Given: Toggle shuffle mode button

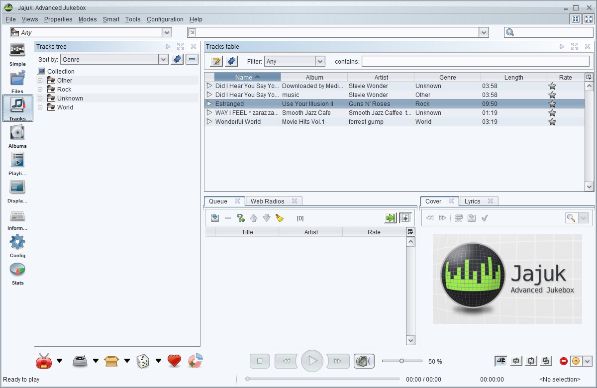Looking at the screenshot, I should tap(546, 361).
